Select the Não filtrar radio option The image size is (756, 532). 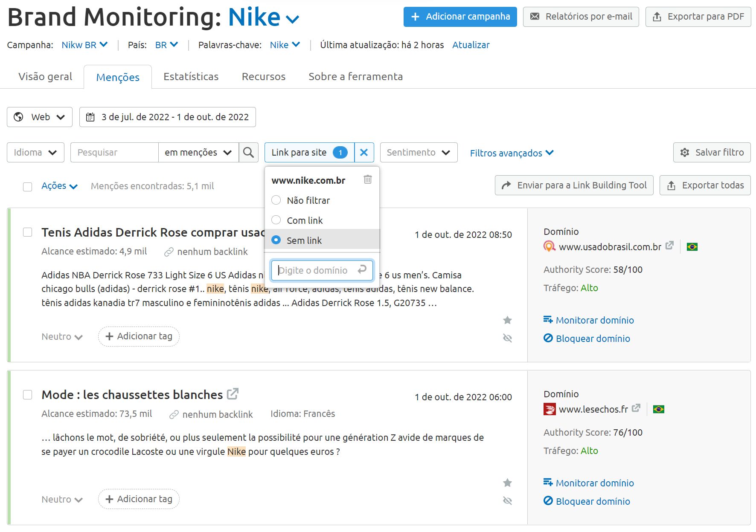276,200
